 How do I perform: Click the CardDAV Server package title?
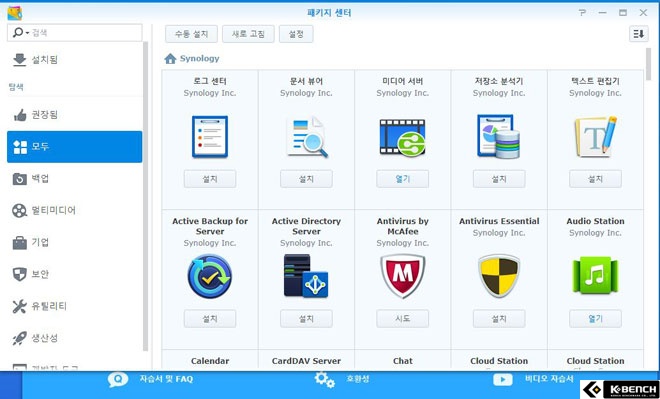306,361
